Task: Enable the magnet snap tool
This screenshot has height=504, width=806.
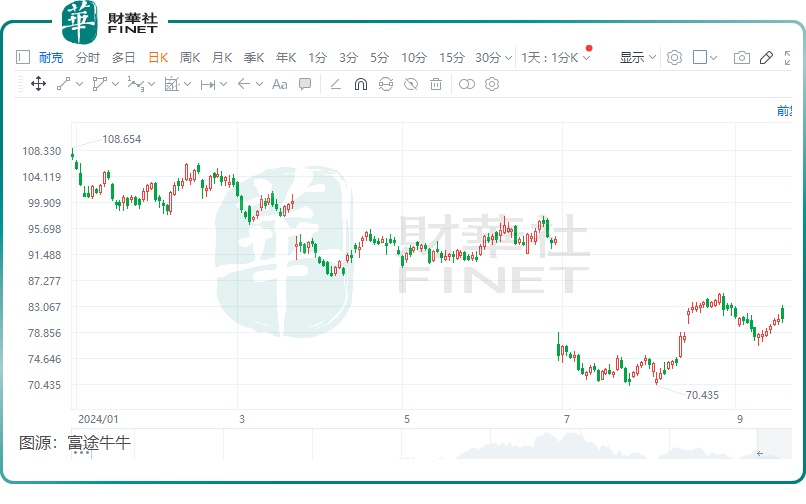Action: pyautogui.click(x=361, y=84)
